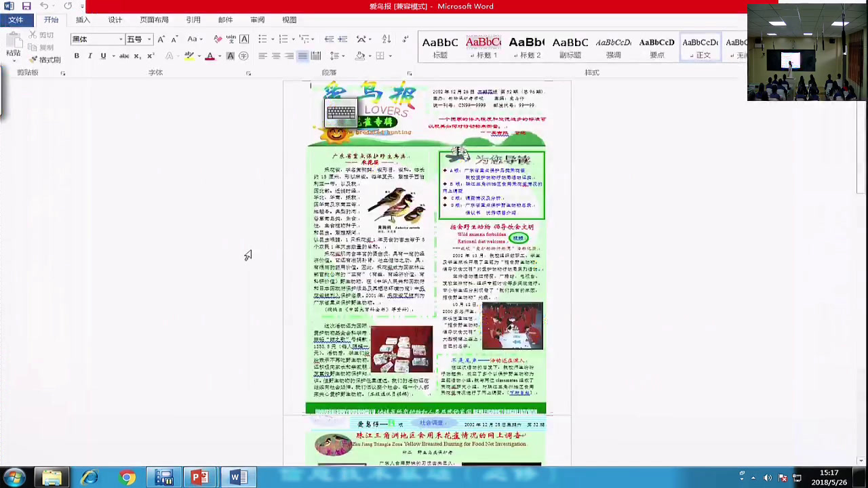The height and width of the screenshot is (488, 868).
Task: Open the 文件 menu button
Action: point(16,20)
